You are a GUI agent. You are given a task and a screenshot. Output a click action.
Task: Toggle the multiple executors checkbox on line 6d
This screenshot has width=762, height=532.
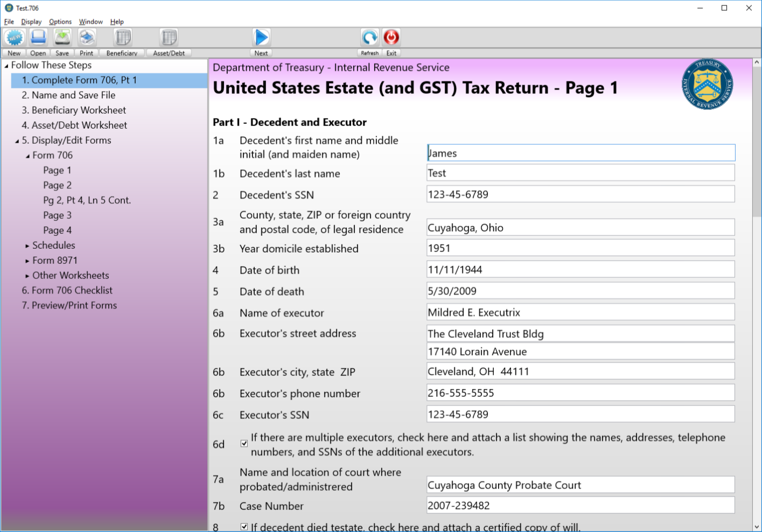[244, 444]
